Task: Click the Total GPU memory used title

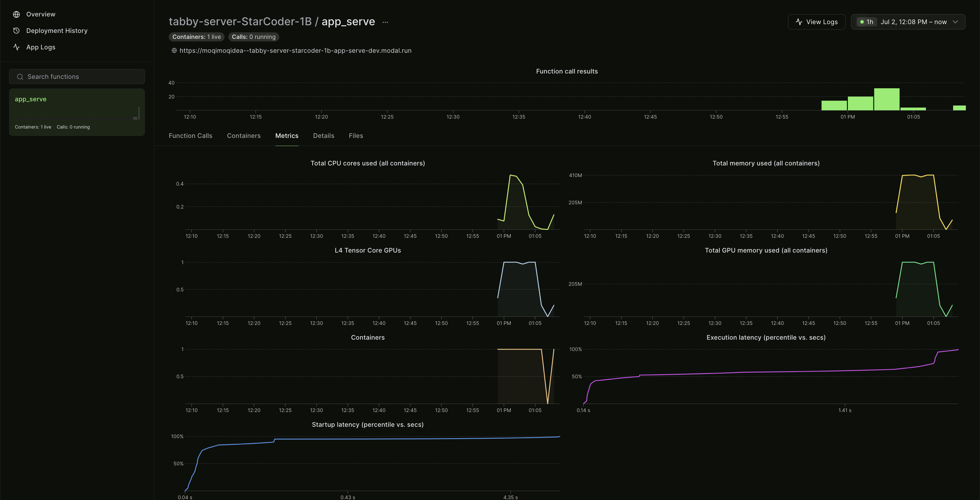Action: point(766,250)
